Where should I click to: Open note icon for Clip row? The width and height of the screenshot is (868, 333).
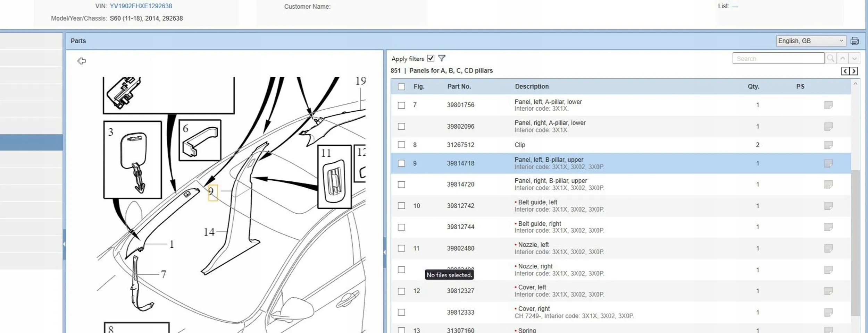828,145
